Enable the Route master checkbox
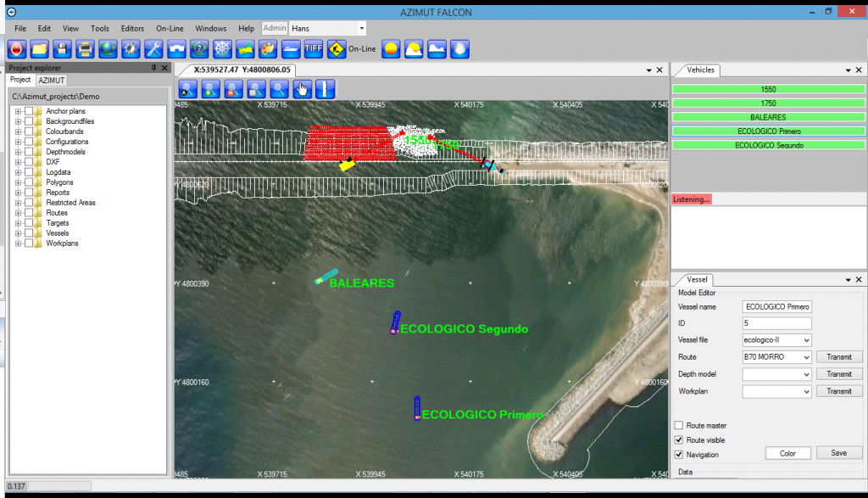This screenshot has height=498, width=868. coord(679,425)
